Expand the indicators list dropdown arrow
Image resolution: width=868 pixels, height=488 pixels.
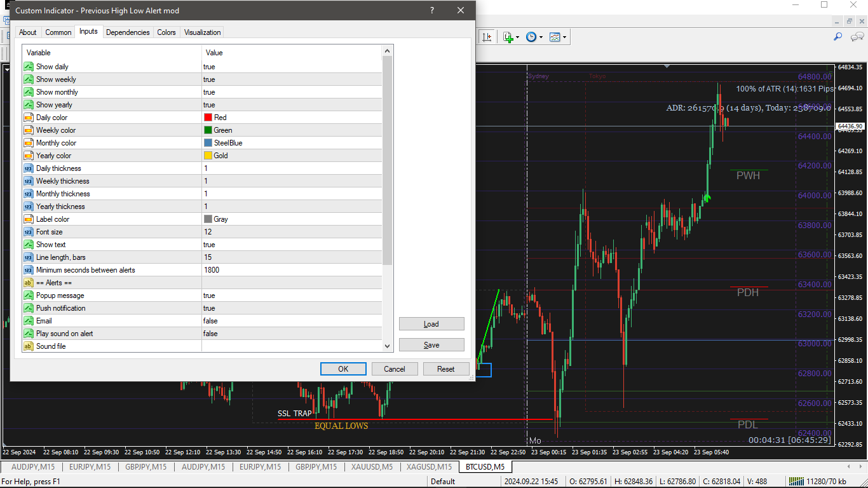click(x=517, y=37)
